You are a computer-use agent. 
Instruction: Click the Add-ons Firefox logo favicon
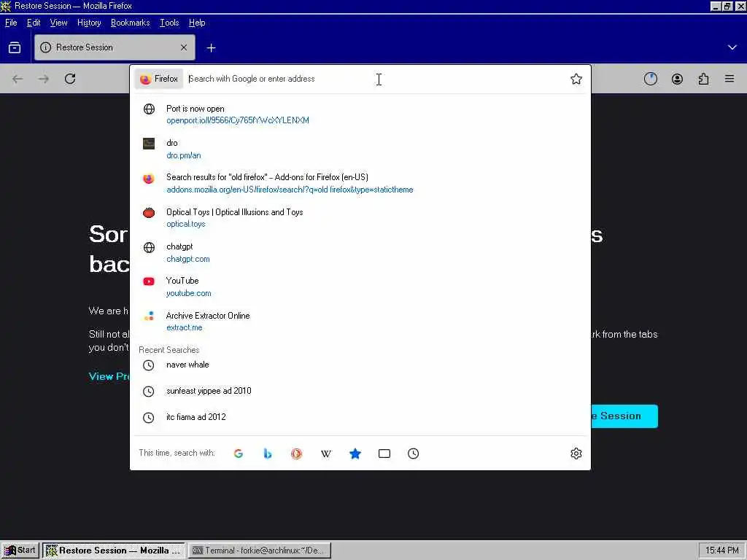click(x=149, y=178)
